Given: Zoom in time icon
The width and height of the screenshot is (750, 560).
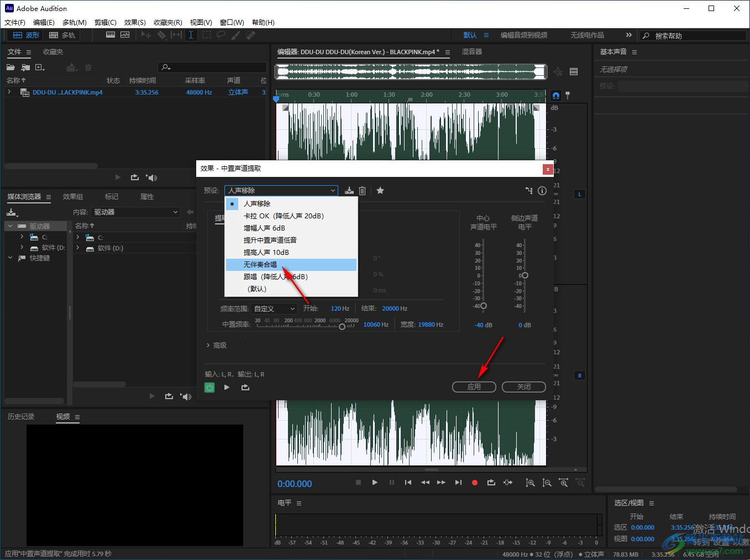Looking at the screenshot, I should click(564, 483).
